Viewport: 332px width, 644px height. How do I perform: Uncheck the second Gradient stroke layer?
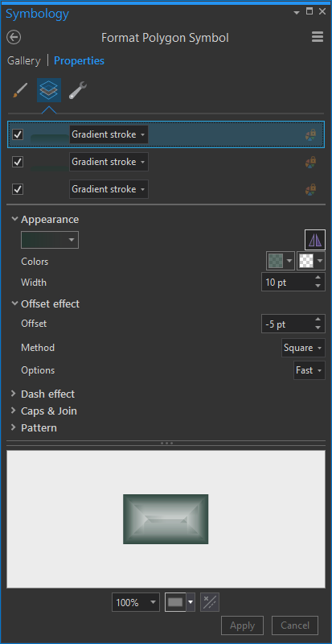(x=18, y=162)
